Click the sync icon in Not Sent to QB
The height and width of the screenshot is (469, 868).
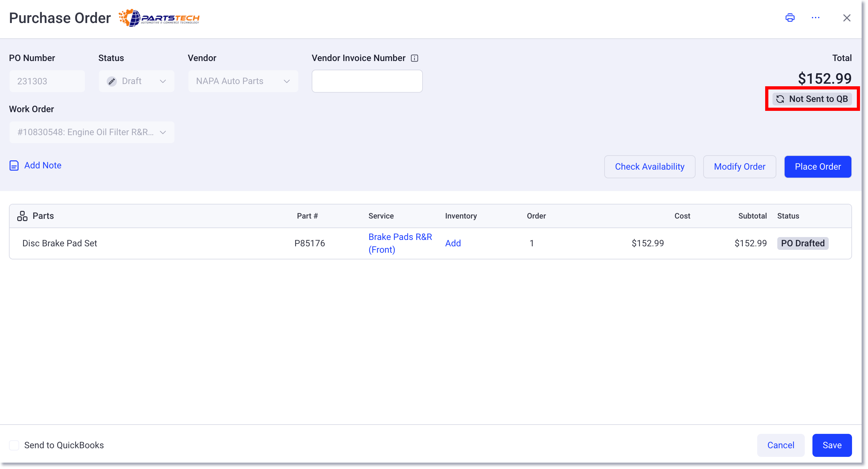pos(781,99)
